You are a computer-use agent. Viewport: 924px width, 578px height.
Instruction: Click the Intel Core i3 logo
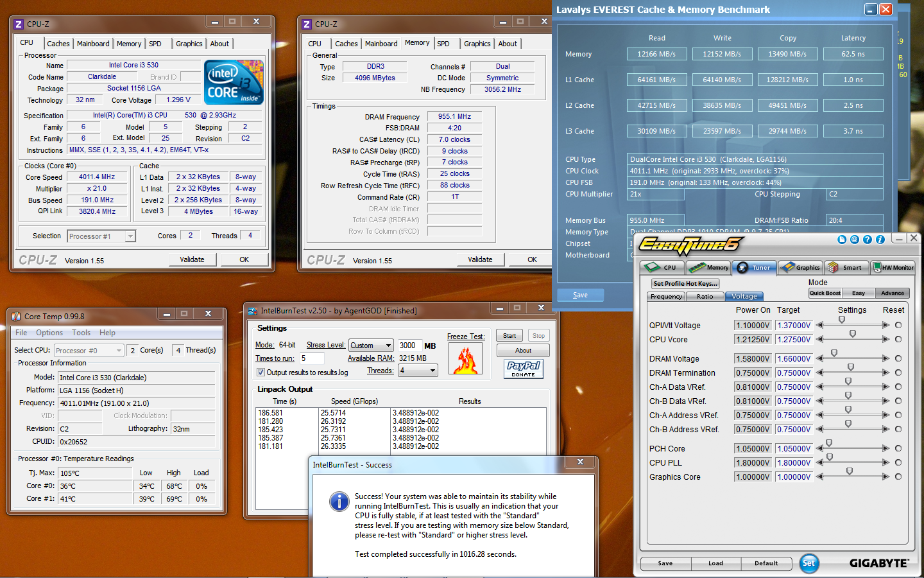tap(234, 82)
